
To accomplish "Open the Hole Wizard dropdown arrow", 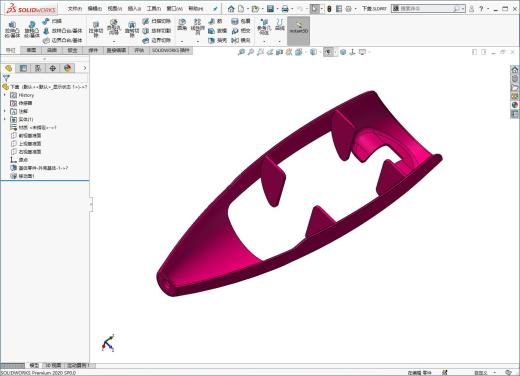I will coord(114,41).
